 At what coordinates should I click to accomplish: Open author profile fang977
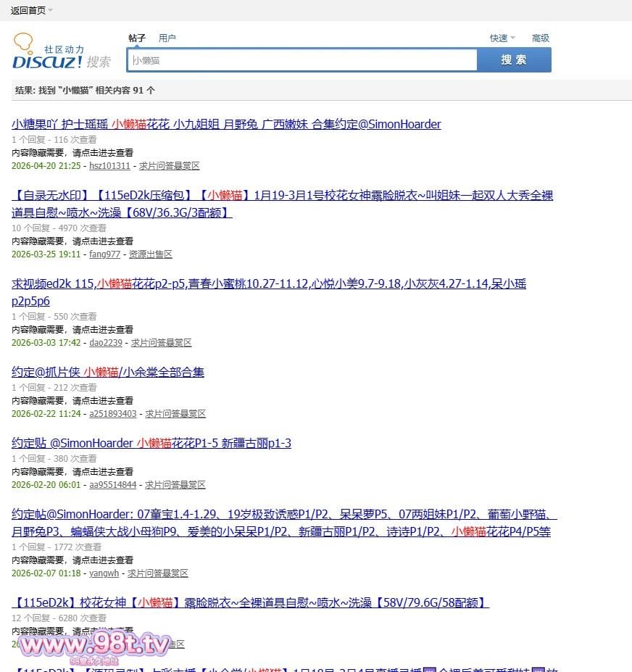[104, 254]
